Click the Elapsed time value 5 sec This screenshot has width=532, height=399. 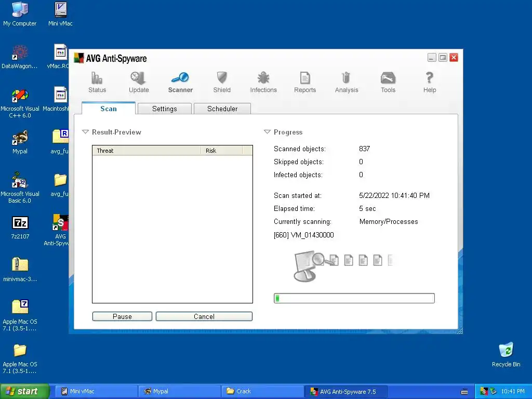pos(367,209)
